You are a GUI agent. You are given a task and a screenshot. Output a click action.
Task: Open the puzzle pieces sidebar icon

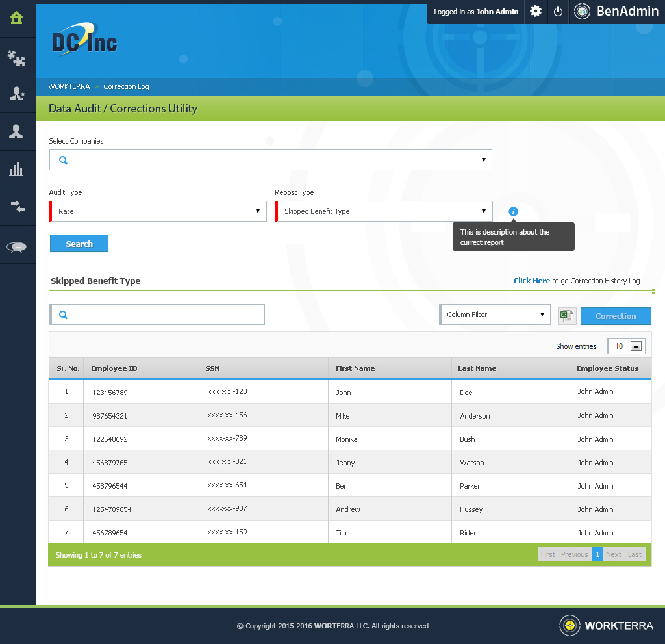(x=16, y=58)
